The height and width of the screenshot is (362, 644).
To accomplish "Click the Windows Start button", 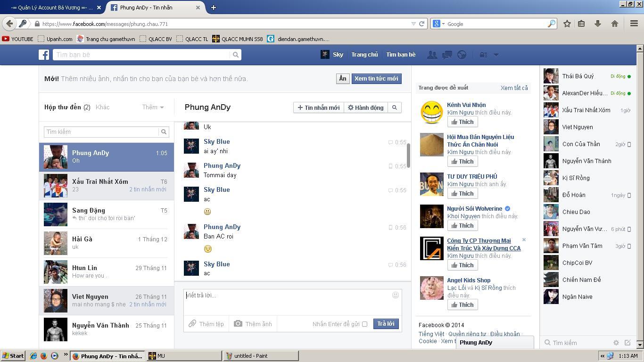I will (13, 356).
